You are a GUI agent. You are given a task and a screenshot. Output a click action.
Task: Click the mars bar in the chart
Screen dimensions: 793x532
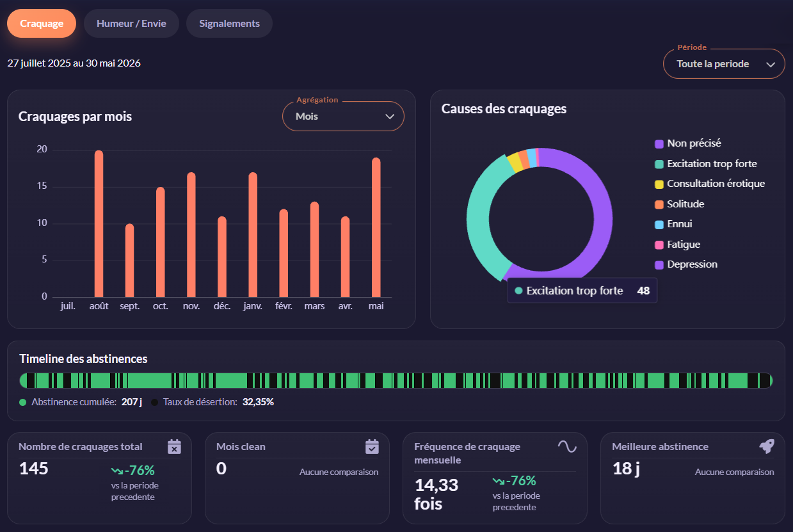point(314,250)
